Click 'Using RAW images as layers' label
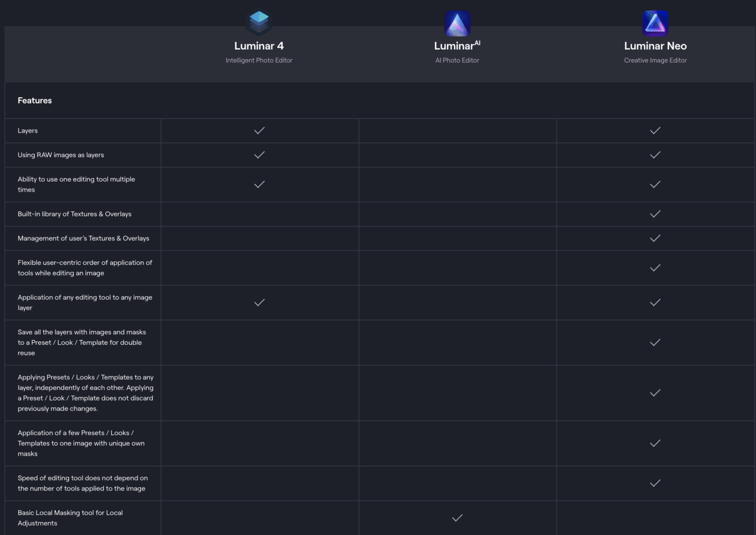 coord(61,155)
